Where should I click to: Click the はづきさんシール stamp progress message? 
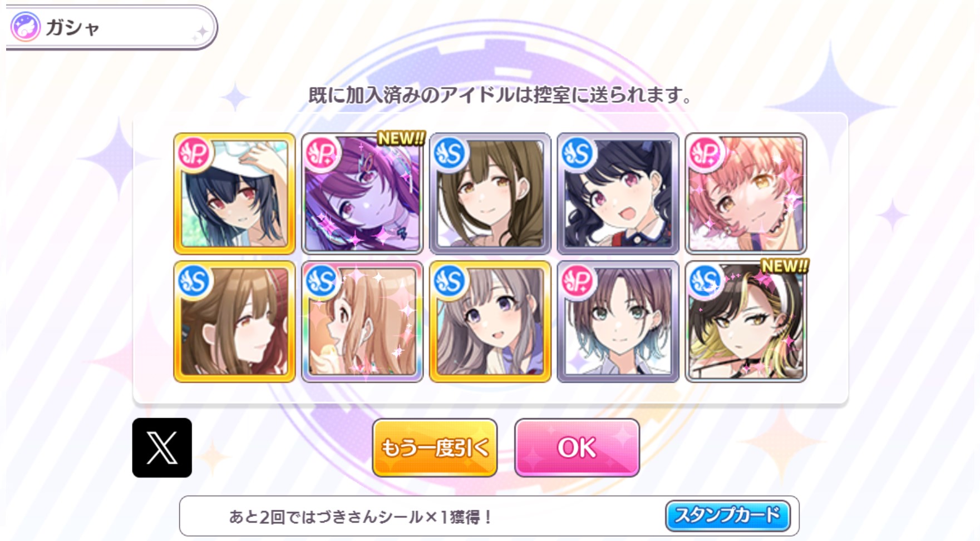point(360,517)
